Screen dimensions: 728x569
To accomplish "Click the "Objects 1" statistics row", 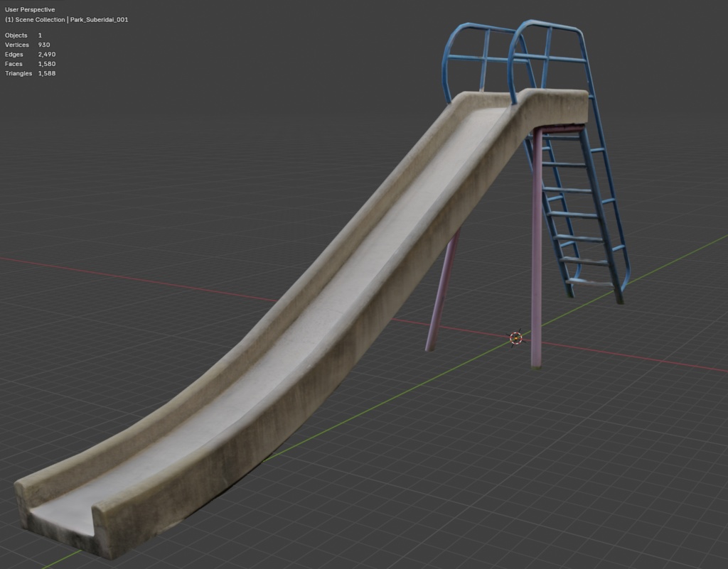I will (x=23, y=36).
